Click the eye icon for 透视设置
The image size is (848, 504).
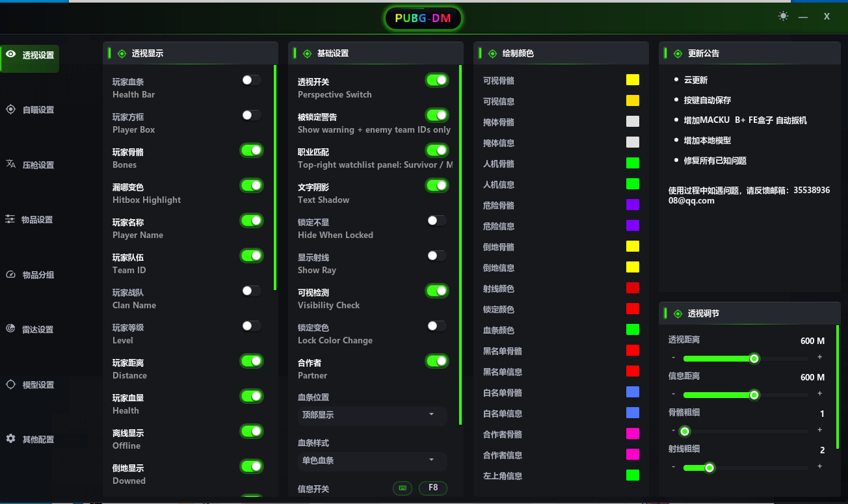pyautogui.click(x=10, y=55)
